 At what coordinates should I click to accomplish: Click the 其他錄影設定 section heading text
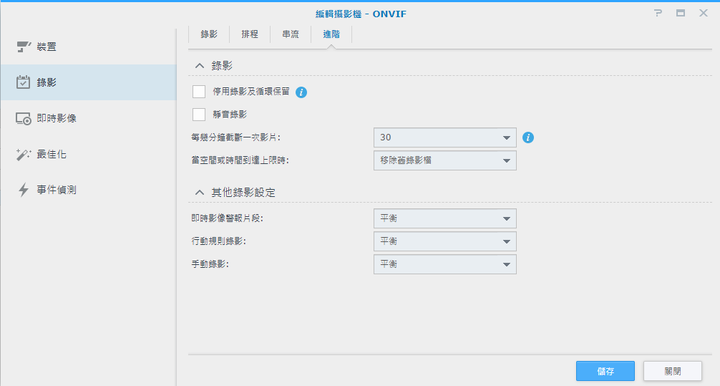tap(243, 192)
